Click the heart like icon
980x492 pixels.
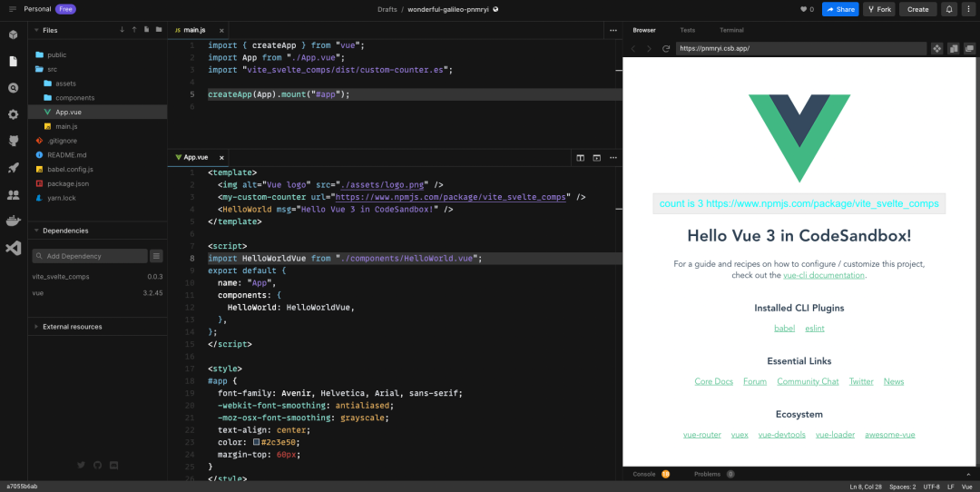[x=803, y=9]
